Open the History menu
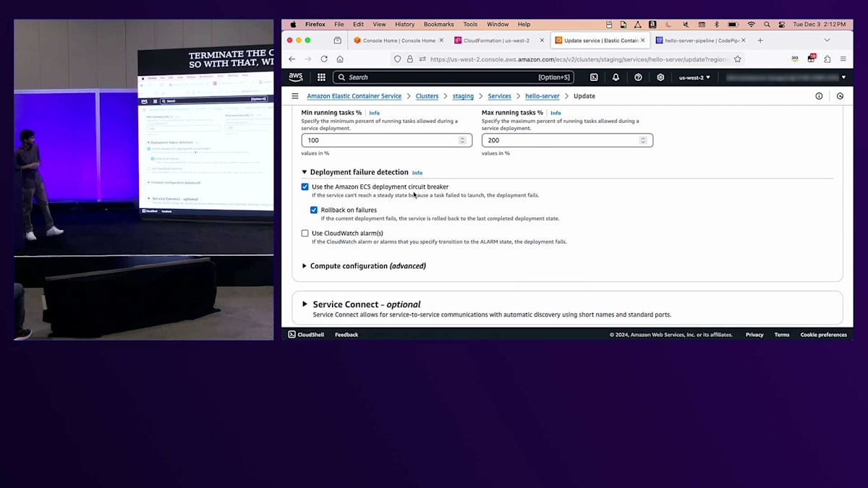Screen dimensions: 868x488 pyautogui.click(x=405, y=25)
